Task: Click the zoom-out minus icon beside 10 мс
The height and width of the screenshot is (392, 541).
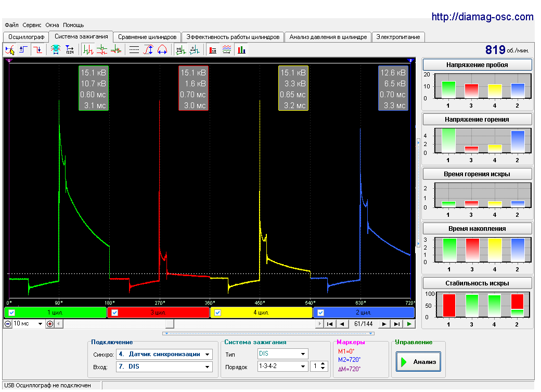Action: coord(8,324)
